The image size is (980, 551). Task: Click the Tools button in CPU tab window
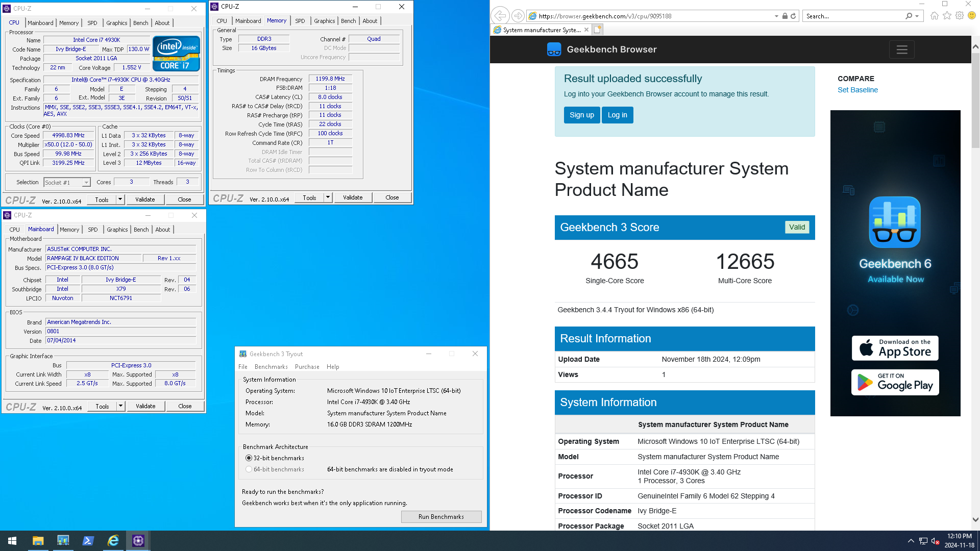pos(102,199)
